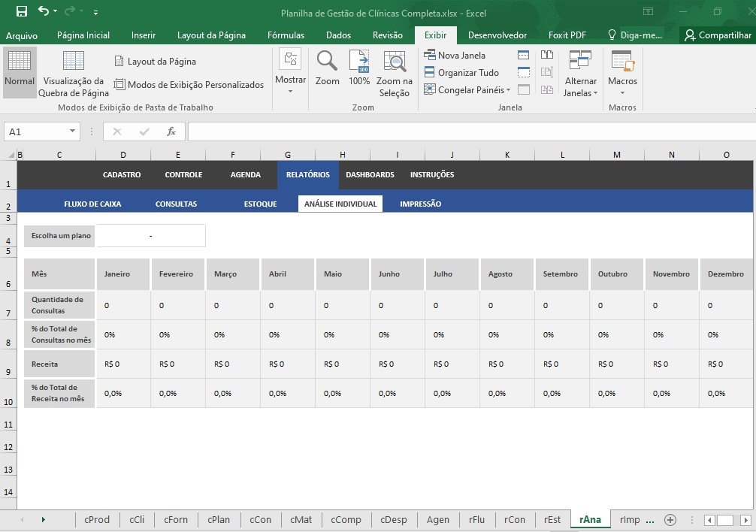The height and width of the screenshot is (532, 756).
Task: Open the FLUXO DE CAIXA report link
Action: pos(92,204)
